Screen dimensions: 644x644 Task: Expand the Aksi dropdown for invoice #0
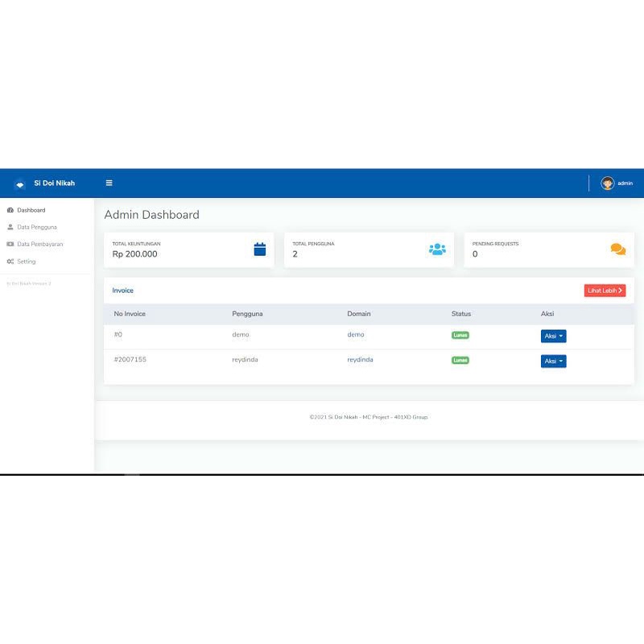(x=553, y=336)
